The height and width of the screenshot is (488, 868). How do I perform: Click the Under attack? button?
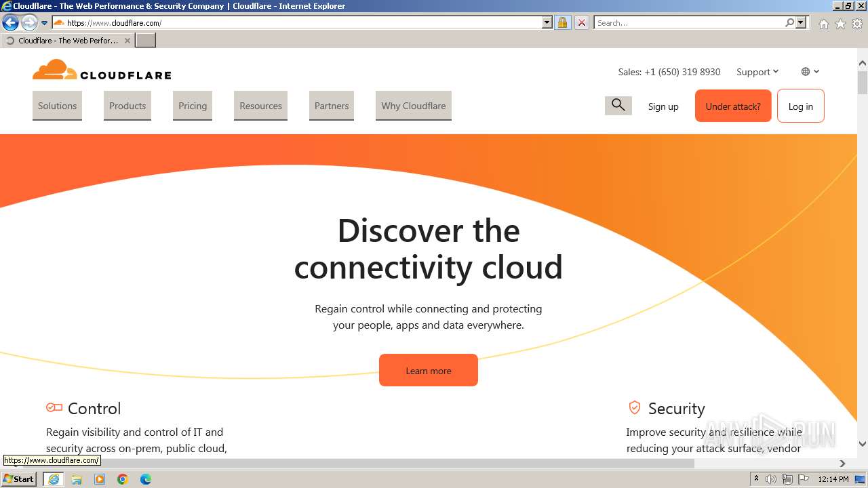(733, 106)
